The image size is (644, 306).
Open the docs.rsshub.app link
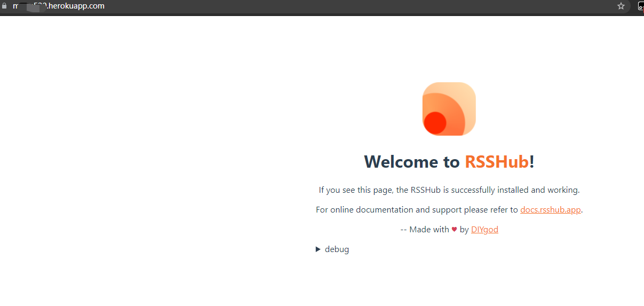[550, 210]
